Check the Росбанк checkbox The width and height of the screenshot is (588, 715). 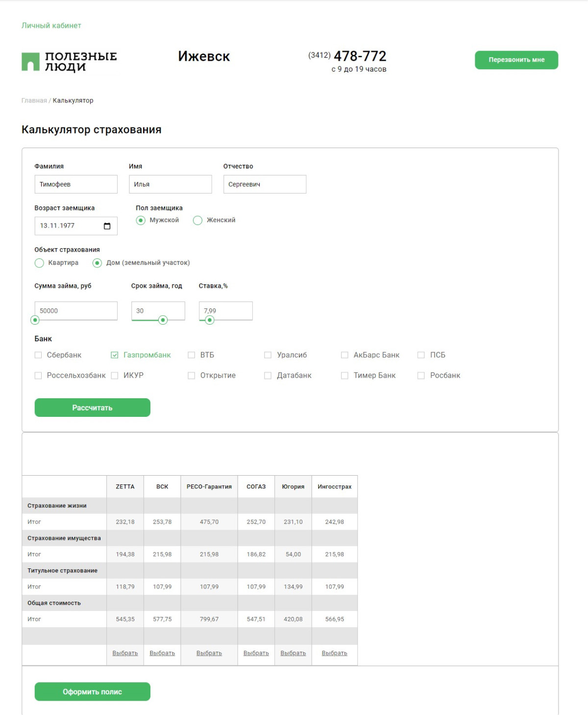pos(421,376)
